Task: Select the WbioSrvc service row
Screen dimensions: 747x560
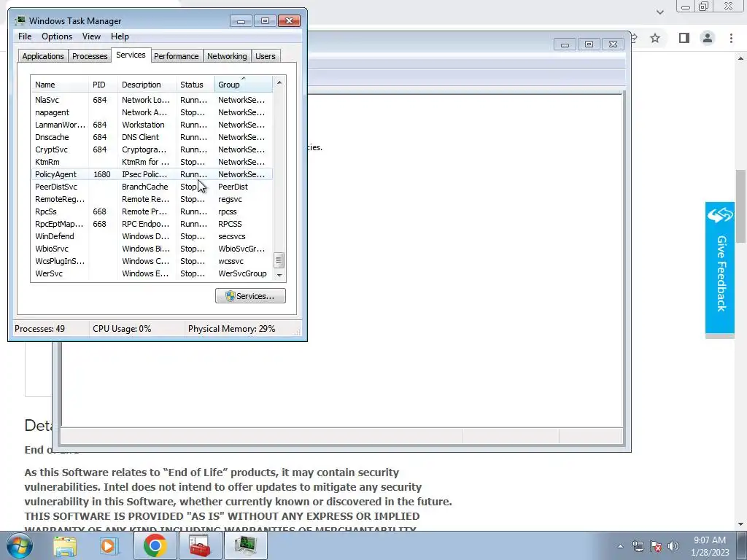Action: click(152, 249)
